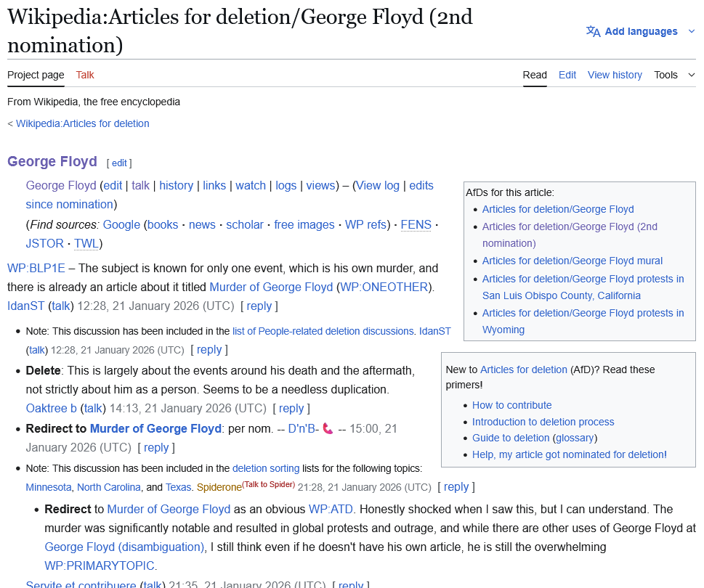Open Spiderone user page
The height and width of the screenshot is (588, 704).
[x=219, y=488]
